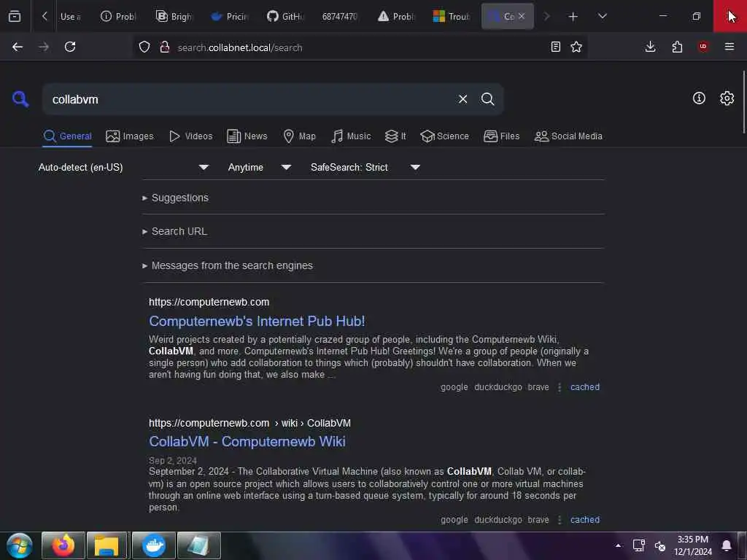The height and width of the screenshot is (560, 747).
Task: Open the downloads panel
Action: pyautogui.click(x=650, y=47)
